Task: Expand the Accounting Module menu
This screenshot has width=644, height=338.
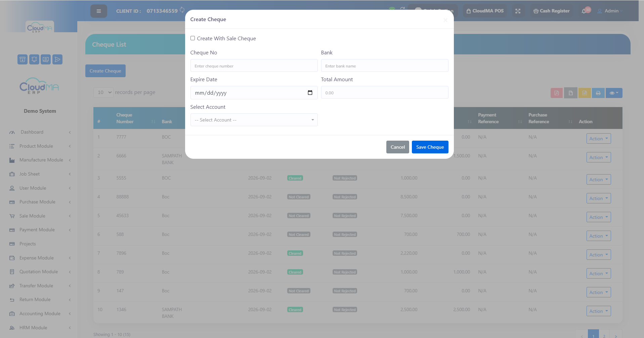Action: 40,313
